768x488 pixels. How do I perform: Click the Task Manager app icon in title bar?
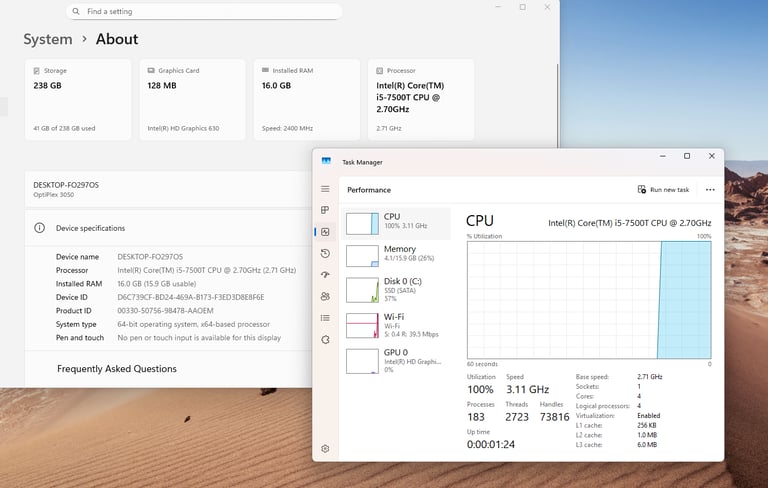pos(326,162)
